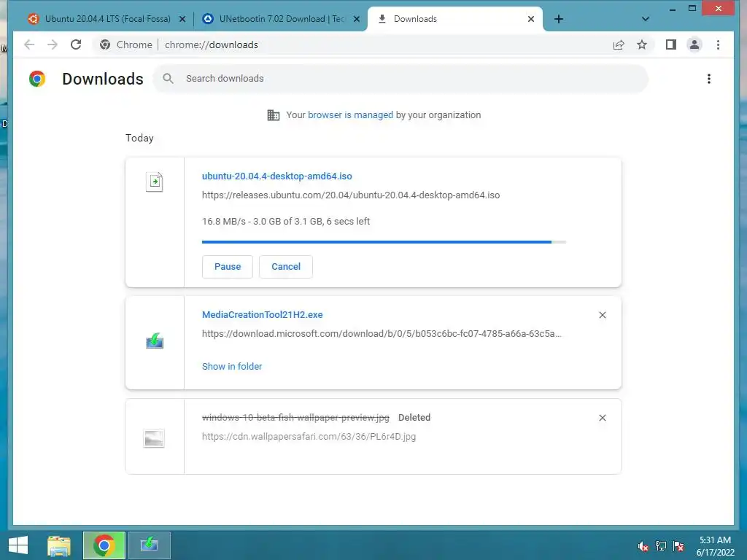Share this page via the share icon
Image resolution: width=747 pixels, height=560 pixels.
619,44
